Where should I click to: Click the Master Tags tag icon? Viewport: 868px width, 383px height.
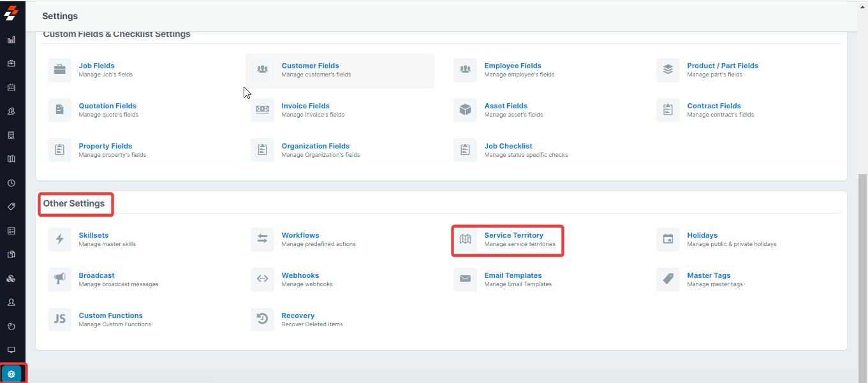pos(668,279)
